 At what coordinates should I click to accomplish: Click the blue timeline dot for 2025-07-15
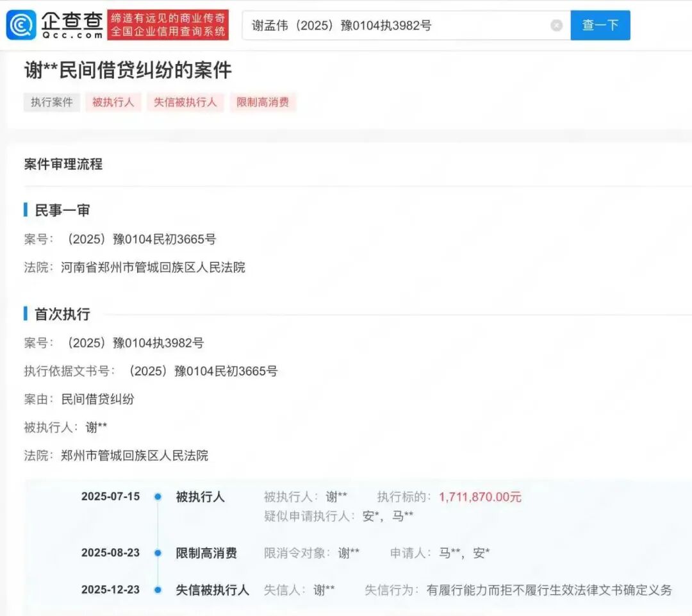[159, 497]
